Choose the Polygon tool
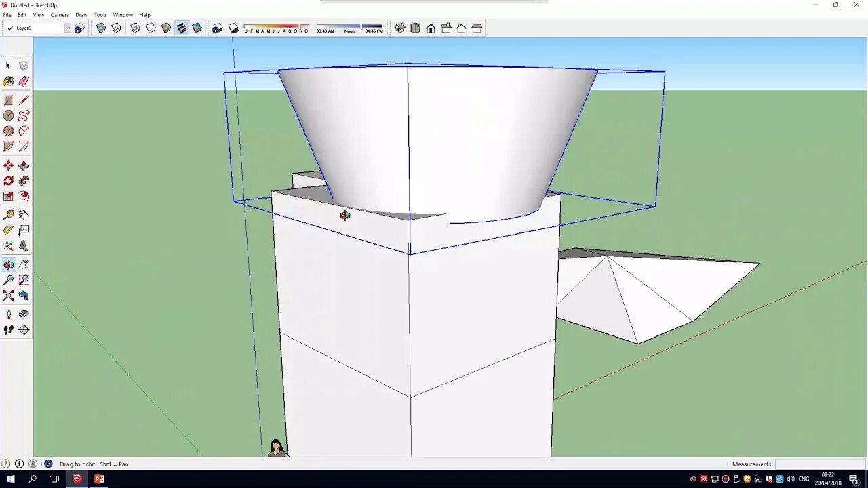The width and height of the screenshot is (868, 488). pyautogui.click(x=8, y=131)
